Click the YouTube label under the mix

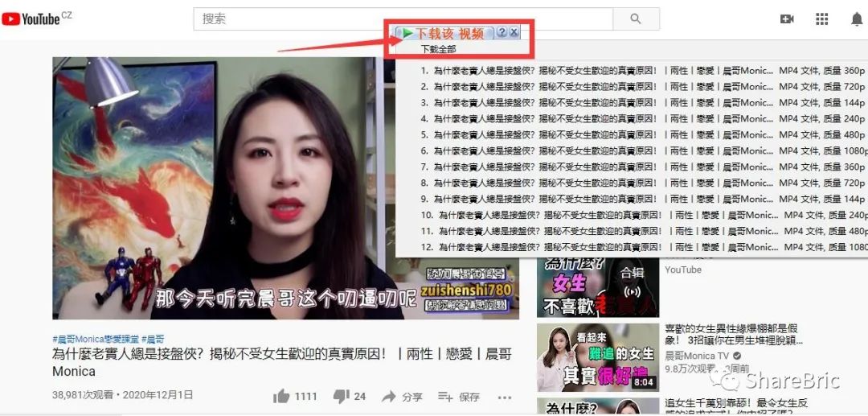tap(683, 270)
